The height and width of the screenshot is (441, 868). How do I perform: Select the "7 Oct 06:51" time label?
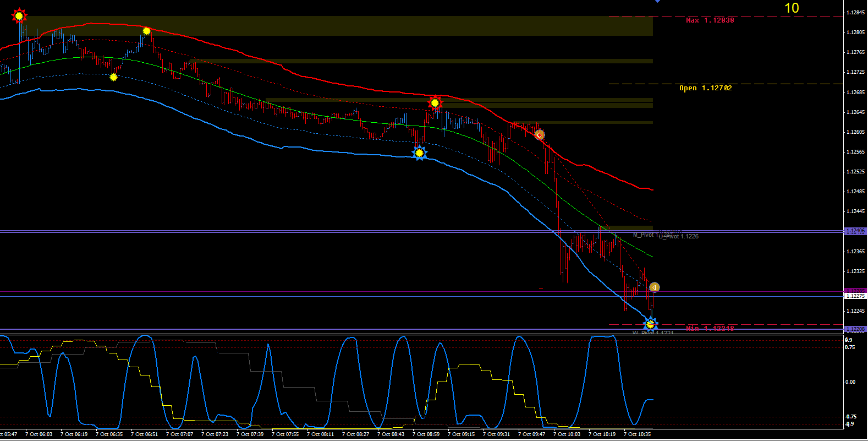(x=146, y=434)
